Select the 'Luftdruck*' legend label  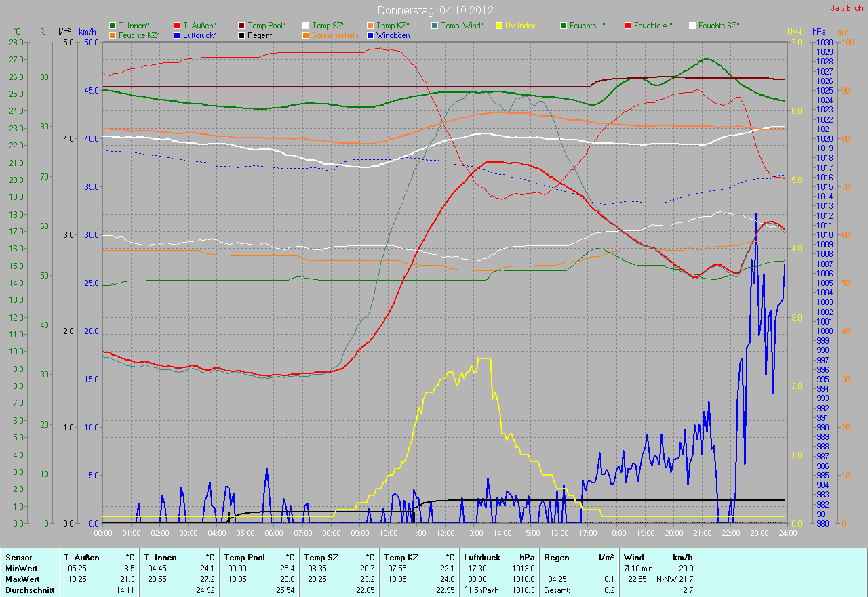200,35
